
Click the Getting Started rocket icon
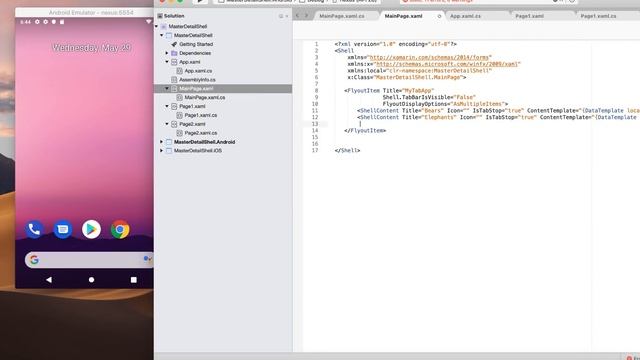[174, 44]
